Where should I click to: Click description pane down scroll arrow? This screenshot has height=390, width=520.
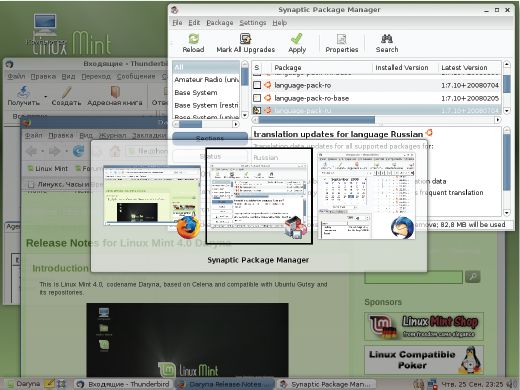tap(507, 212)
